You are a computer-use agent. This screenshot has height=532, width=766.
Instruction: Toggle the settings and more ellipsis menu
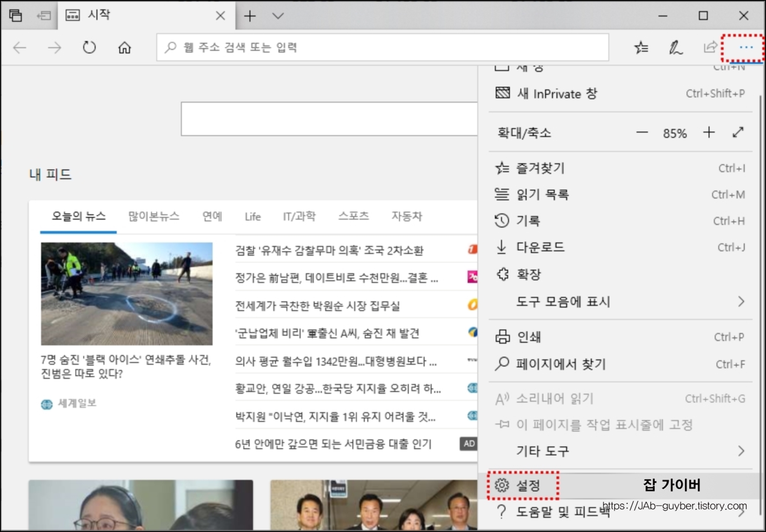[x=746, y=47]
